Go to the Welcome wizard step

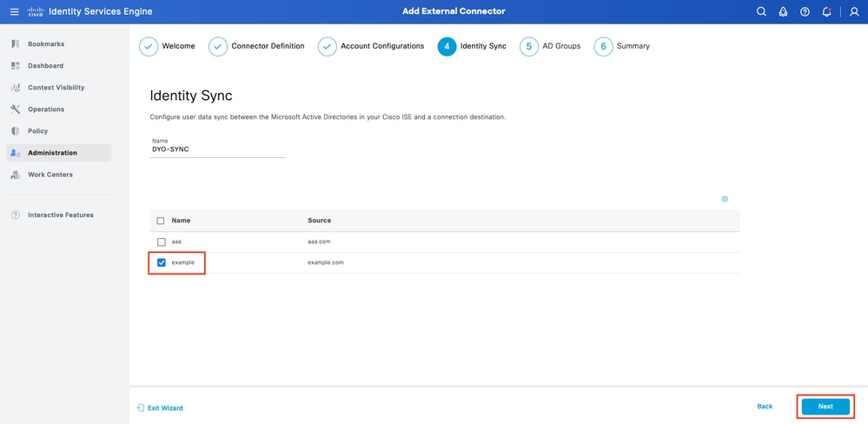(178, 46)
